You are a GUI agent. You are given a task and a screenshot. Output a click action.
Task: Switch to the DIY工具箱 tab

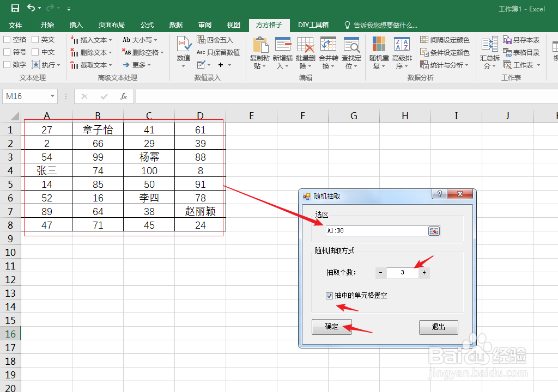313,25
